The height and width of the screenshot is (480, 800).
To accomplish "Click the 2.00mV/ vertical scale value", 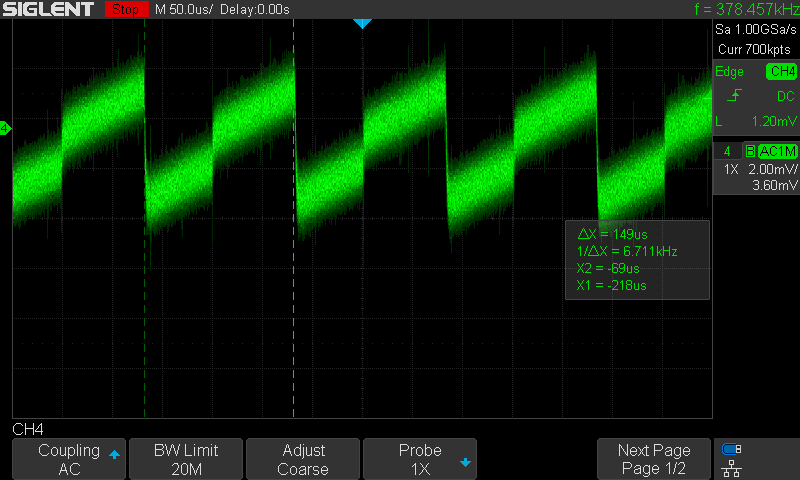I will click(772, 169).
